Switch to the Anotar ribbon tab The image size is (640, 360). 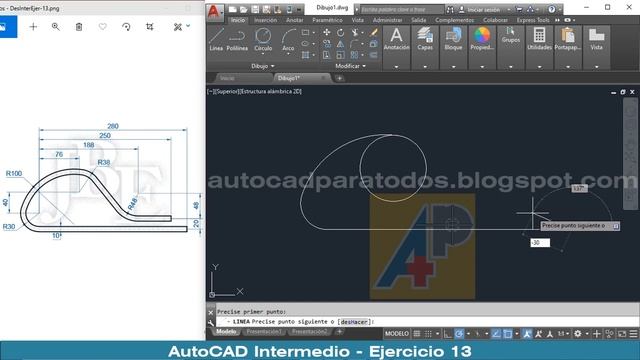(294, 20)
